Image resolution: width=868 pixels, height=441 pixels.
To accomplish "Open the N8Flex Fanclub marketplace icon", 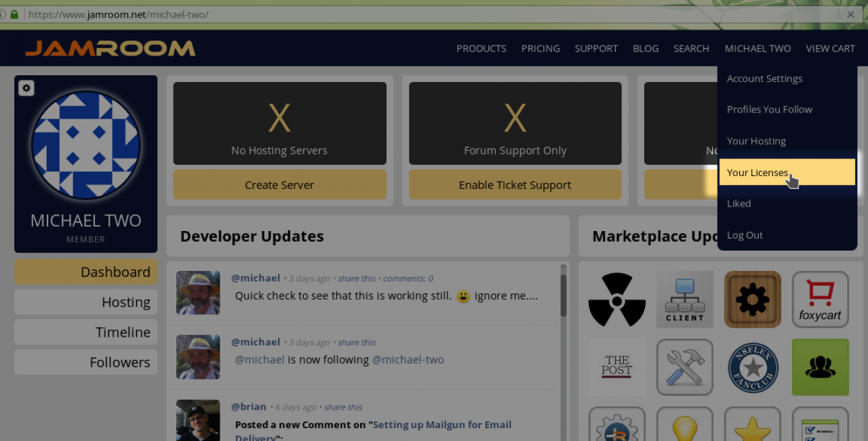I will pos(753,367).
